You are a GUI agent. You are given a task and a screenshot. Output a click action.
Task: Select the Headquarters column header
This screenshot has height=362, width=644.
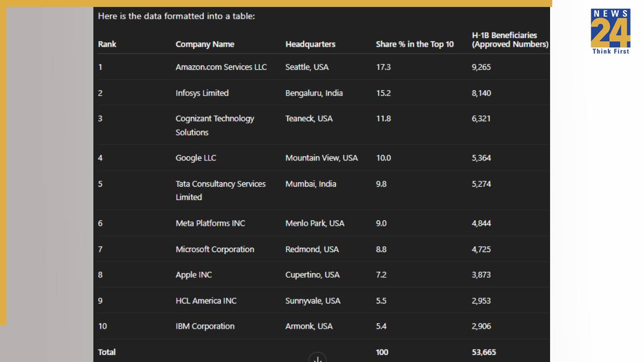coord(310,45)
